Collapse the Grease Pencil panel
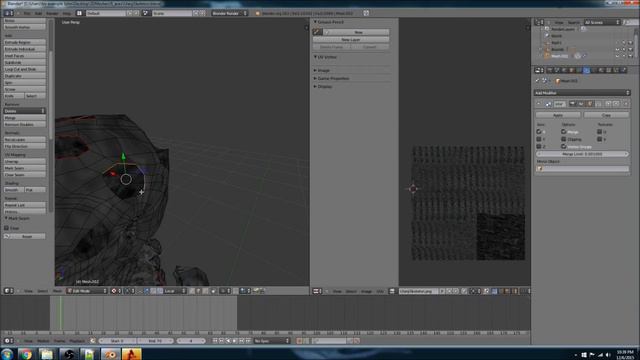The width and height of the screenshot is (640, 360). pyautogui.click(x=315, y=22)
